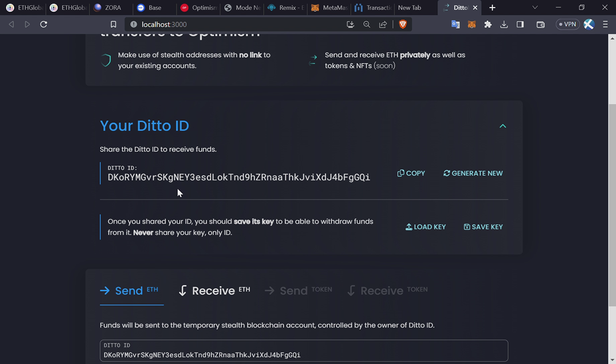Generate a new Ditto ID

tap(473, 173)
